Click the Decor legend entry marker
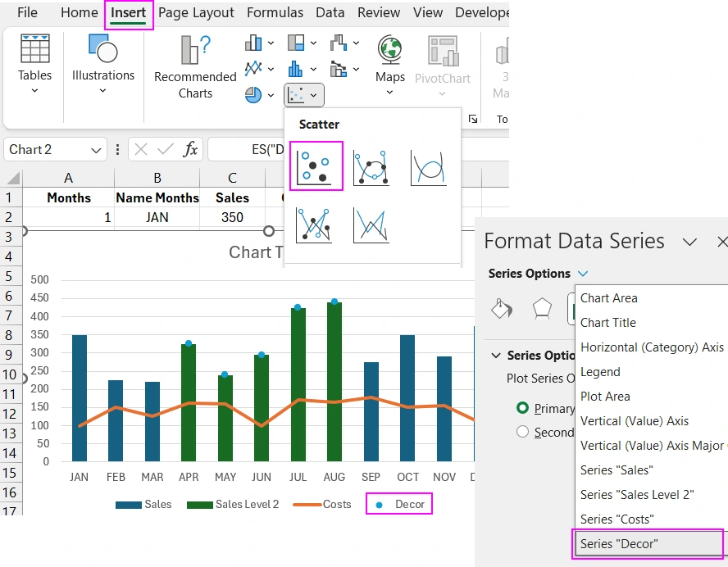This screenshot has width=728, height=567. tap(379, 505)
